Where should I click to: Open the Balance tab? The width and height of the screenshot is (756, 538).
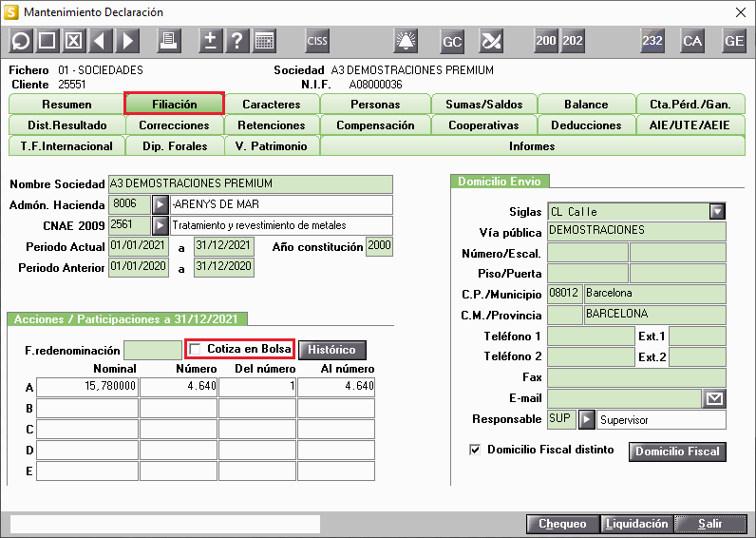(586, 105)
